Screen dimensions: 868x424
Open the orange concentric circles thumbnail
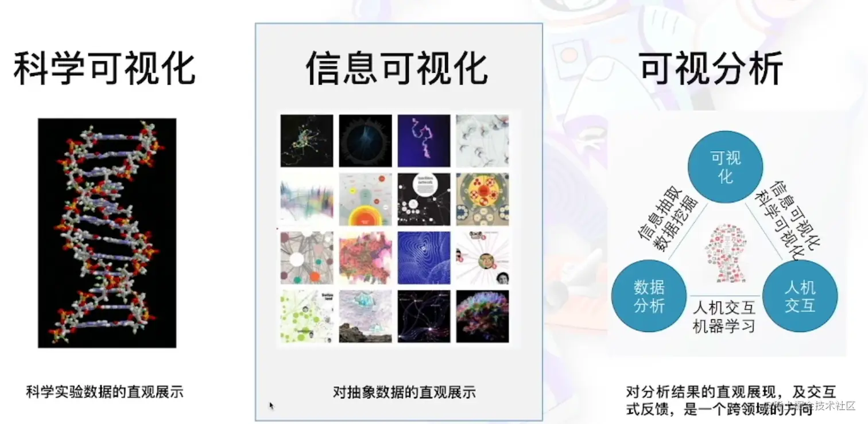[x=366, y=199]
